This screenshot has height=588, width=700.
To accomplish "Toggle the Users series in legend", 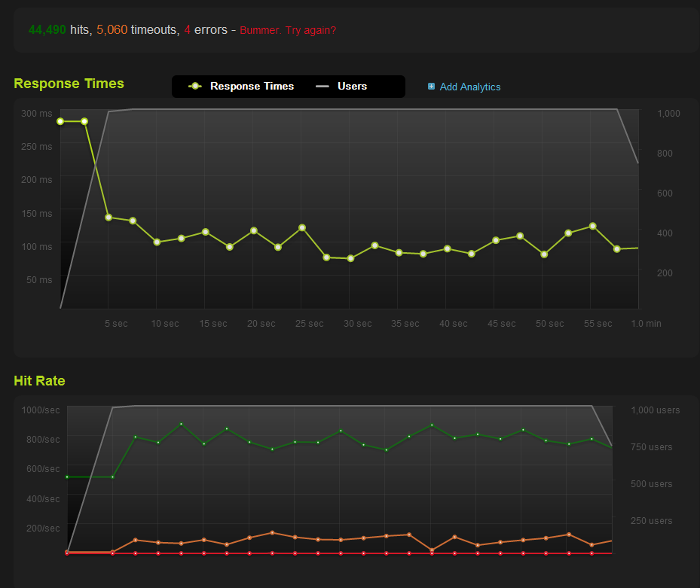I will (x=352, y=87).
